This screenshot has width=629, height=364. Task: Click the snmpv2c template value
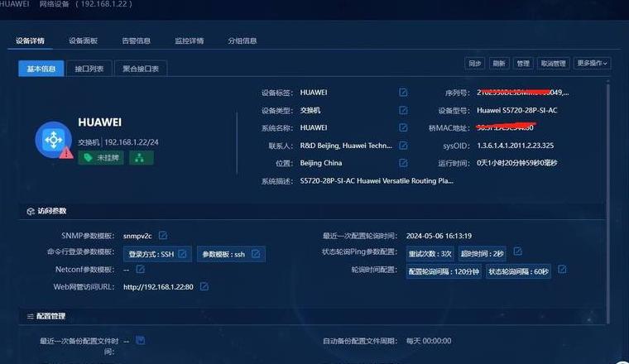[x=137, y=236]
